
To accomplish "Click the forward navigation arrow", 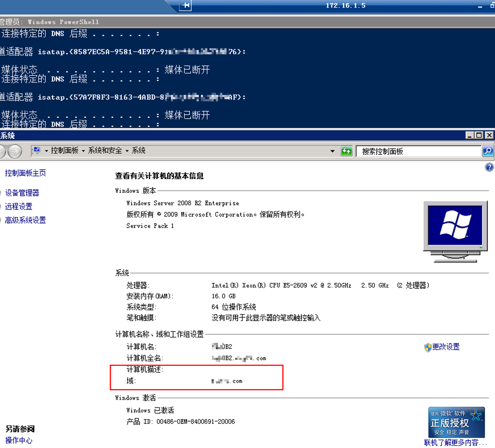I will click(15, 151).
